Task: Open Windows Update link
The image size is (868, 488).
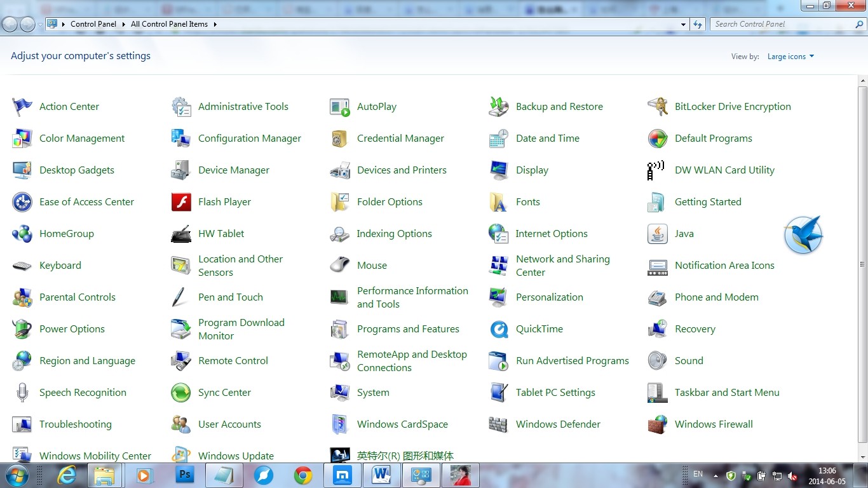Action: click(236, 456)
